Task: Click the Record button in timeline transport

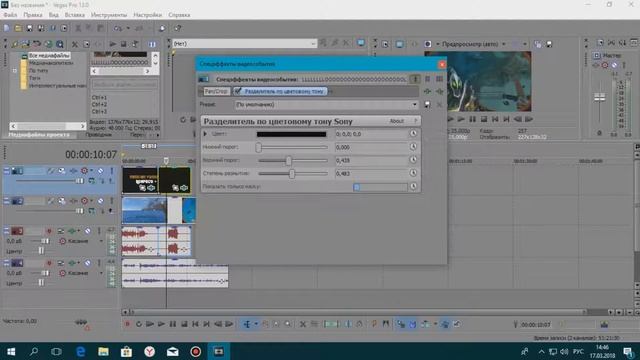Action: pyautogui.click(x=127, y=324)
